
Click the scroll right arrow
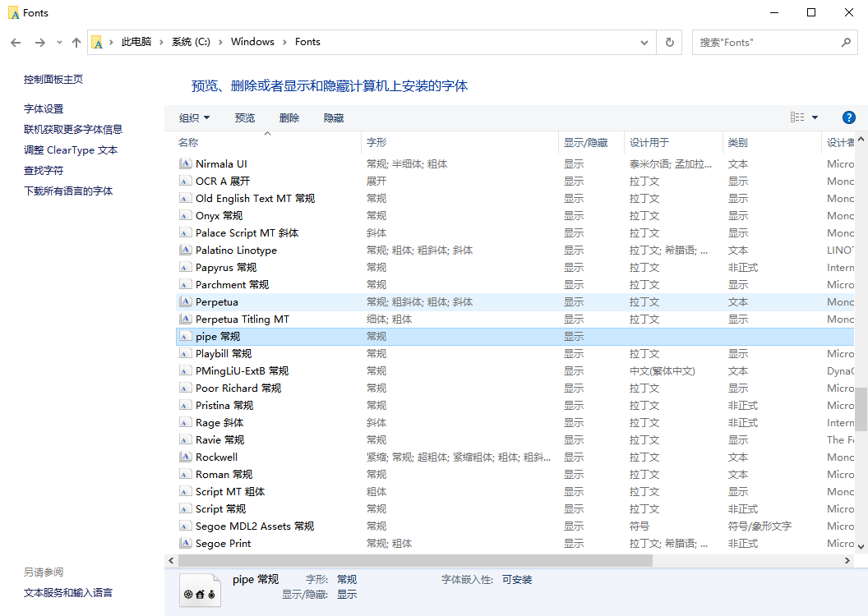click(847, 561)
